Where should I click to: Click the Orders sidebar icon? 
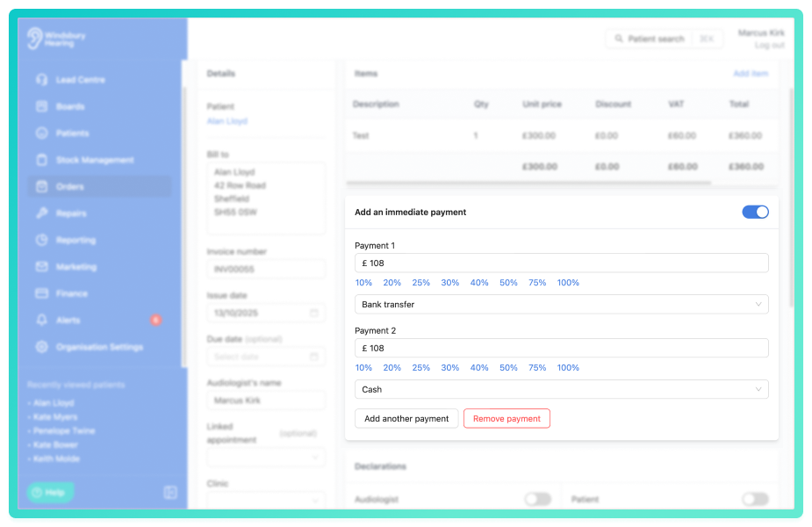point(42,186)
